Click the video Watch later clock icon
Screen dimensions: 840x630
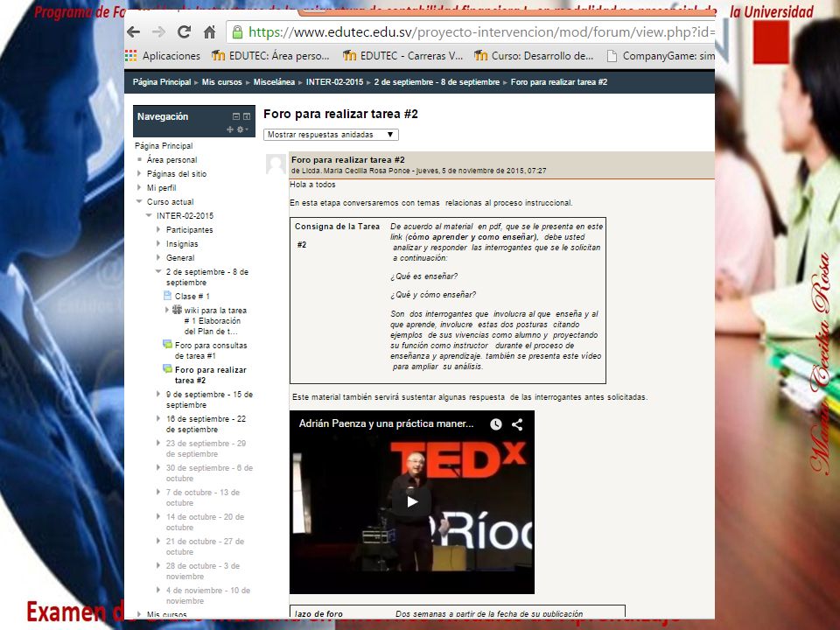point(496,424)
